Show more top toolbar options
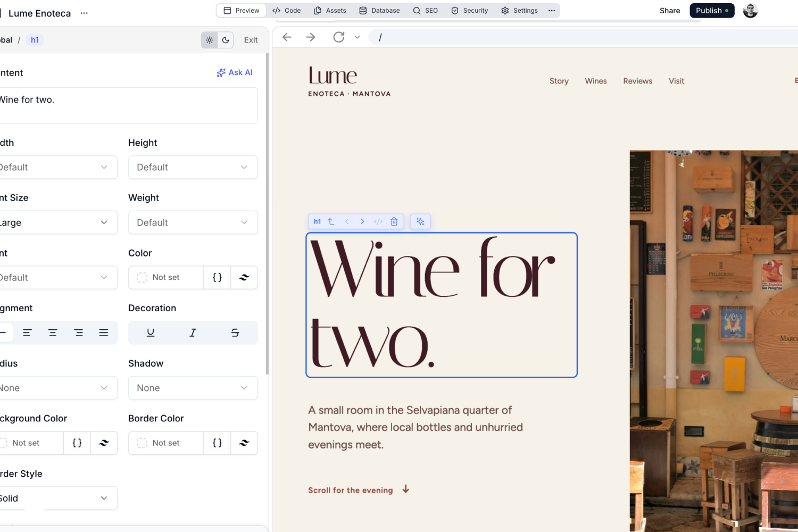798x532 pixels. coord(552,11)
